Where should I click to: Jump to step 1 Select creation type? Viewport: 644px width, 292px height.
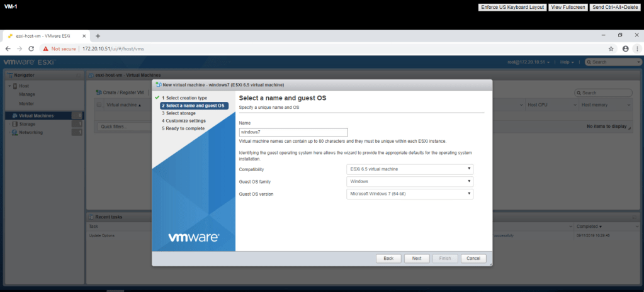[184, 98]
